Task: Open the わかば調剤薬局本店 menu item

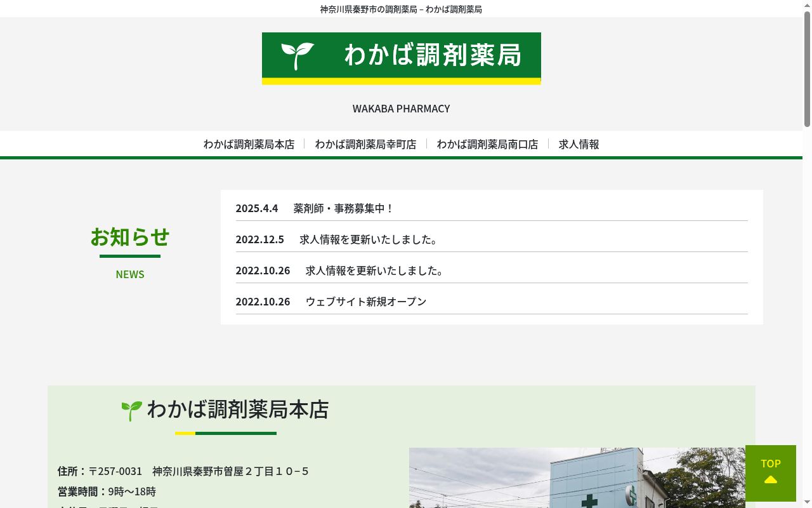Action: coord(249,144)
